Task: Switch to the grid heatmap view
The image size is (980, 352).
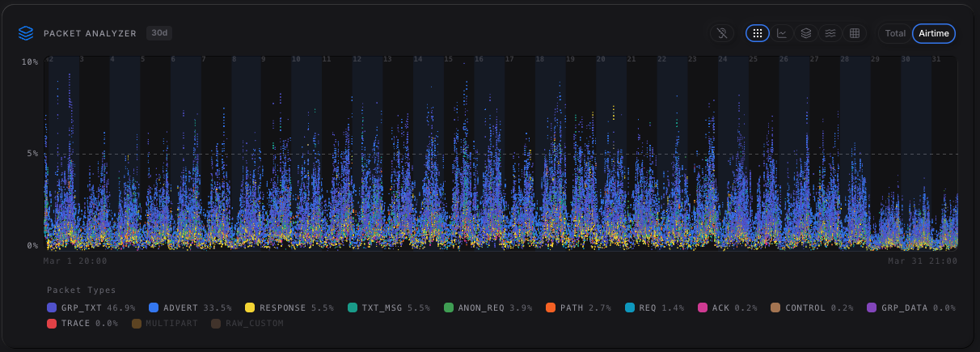Action: point(855,33)
